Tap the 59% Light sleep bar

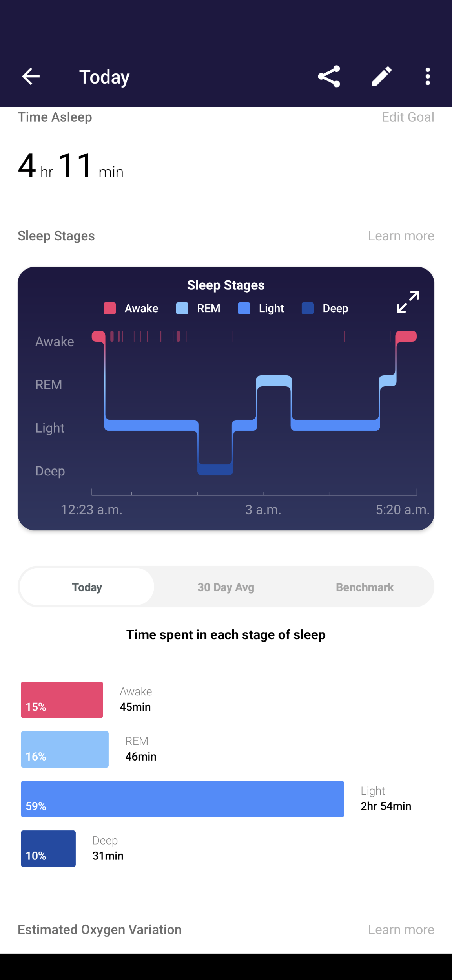coord(182,799)
